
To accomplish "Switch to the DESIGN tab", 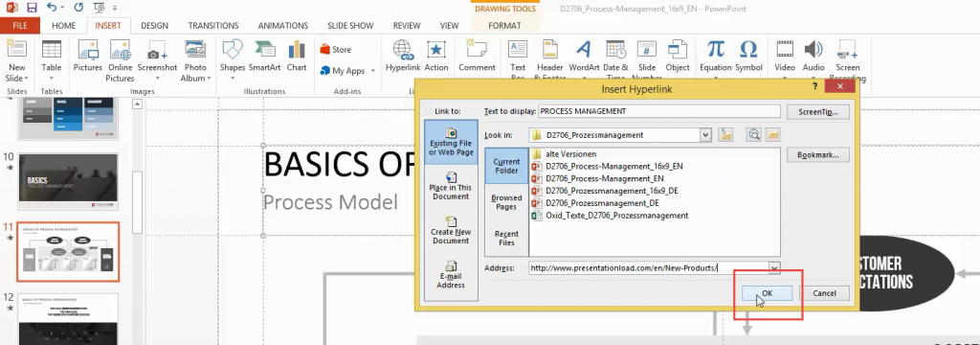I will (154, 26).
